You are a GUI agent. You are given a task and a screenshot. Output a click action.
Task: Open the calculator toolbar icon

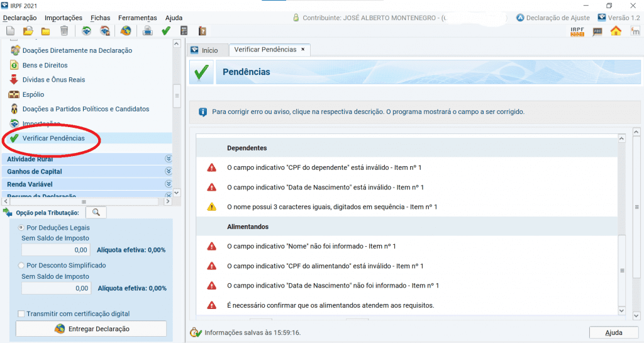[184, 31]
